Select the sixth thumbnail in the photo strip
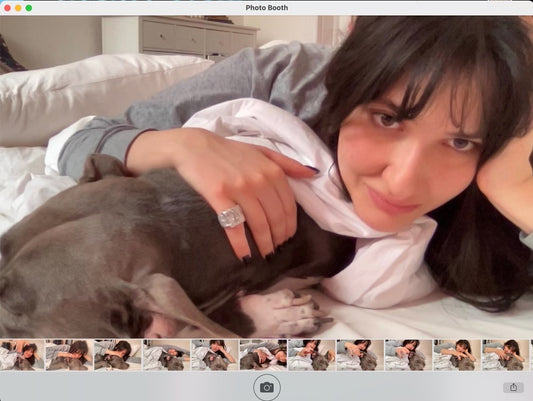This screenshot has width=533, height=401. 263,355
